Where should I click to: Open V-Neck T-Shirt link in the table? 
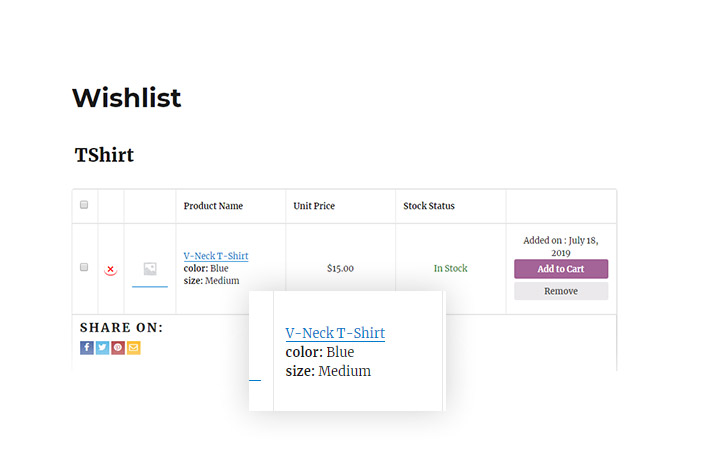[216, 256]
